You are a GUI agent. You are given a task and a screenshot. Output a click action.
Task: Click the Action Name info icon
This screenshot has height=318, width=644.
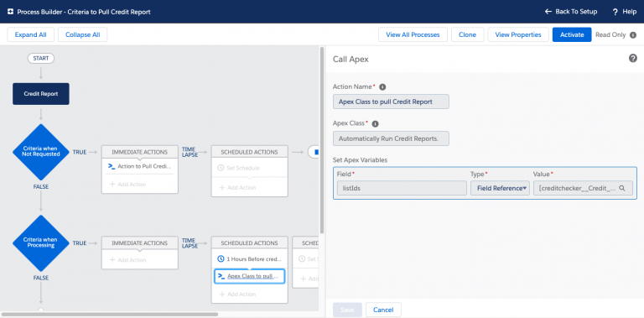[382, 87]
